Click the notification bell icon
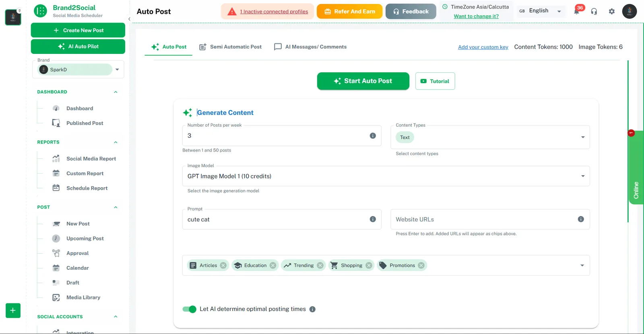The height and width of the screenshot is (334, 644). click(576, 11)
